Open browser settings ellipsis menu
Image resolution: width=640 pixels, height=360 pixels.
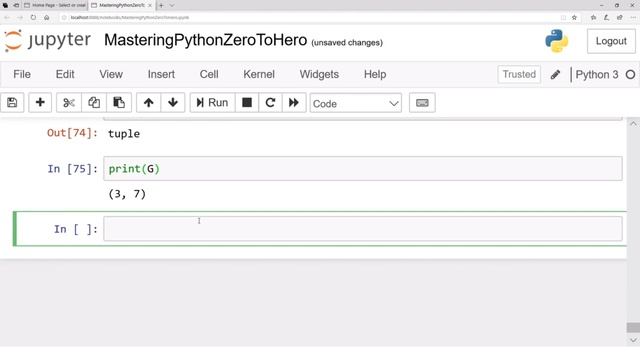click(633, 18)
